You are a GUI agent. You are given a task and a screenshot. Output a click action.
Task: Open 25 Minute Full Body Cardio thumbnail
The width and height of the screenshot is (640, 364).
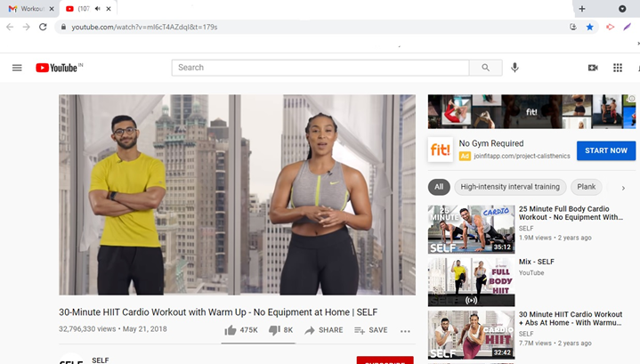pyautogui.click(x=472, y=230)
